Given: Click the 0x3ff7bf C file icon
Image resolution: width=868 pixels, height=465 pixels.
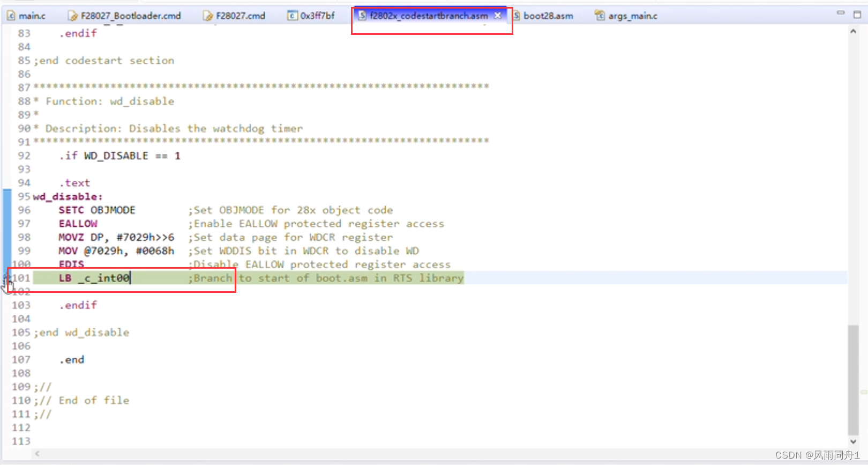Looking at the screenshot, I should 293,16.
